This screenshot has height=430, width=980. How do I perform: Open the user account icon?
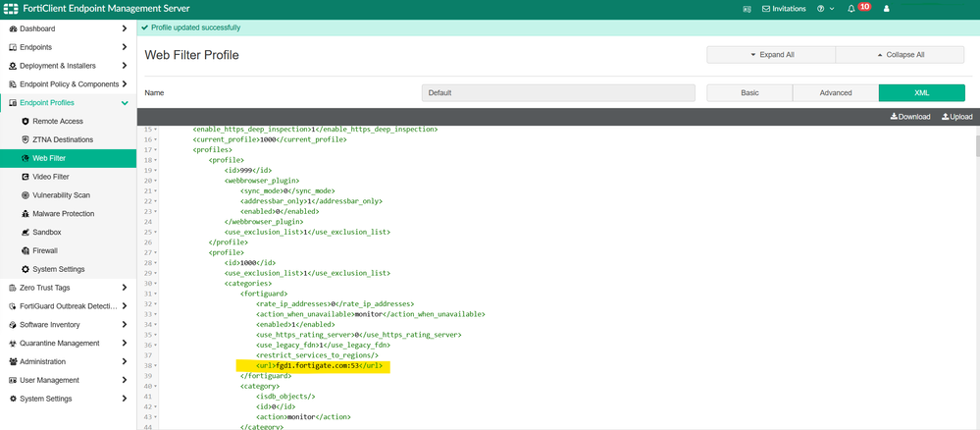(x=887, y=9)
